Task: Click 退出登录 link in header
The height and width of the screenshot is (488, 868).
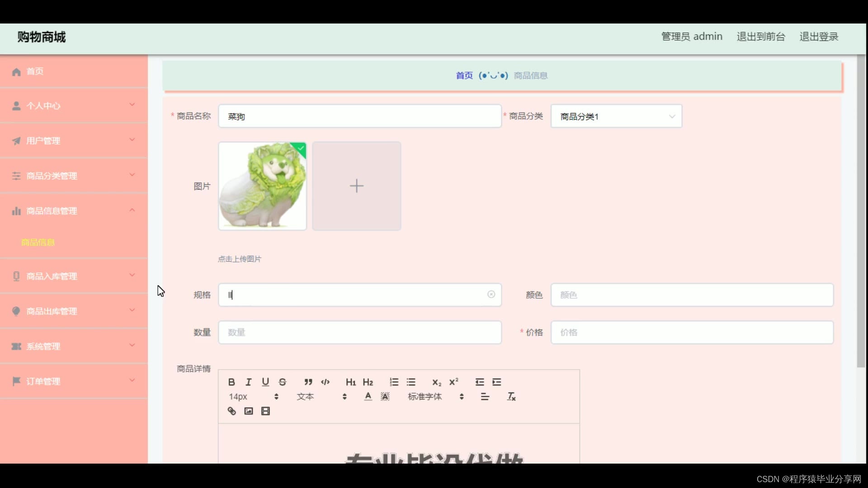Action: [x=818, y=37]
